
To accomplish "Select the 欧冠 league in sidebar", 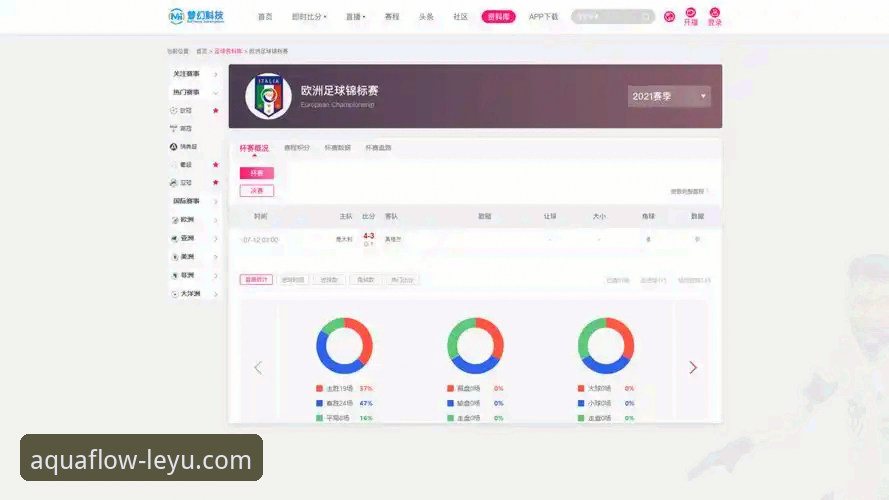I will (x=186, y=111).
